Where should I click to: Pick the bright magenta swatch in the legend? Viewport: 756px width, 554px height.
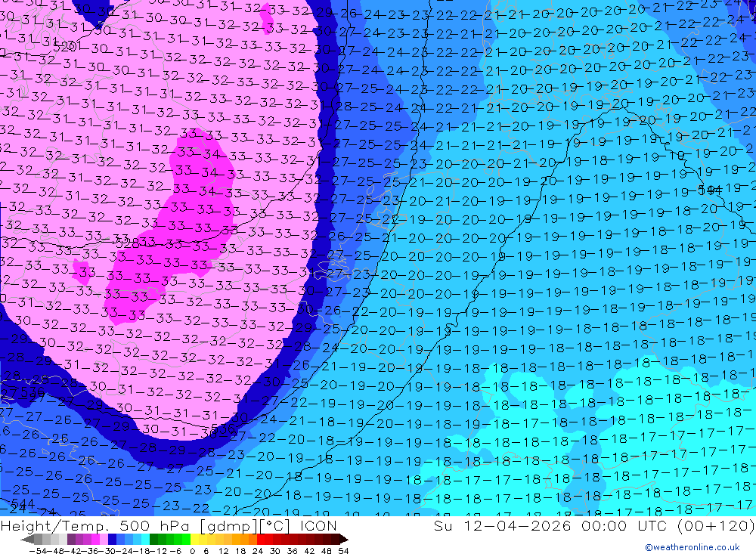95,539
